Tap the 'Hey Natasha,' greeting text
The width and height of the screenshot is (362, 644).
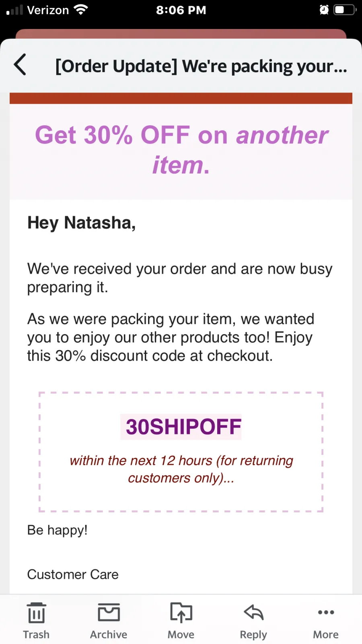point(82,223)
